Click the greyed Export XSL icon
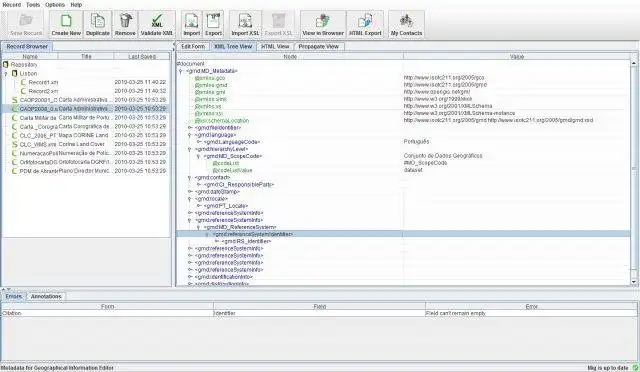Image resolution: width=640 pixels, height=372 pixels. tap(278, 20)
